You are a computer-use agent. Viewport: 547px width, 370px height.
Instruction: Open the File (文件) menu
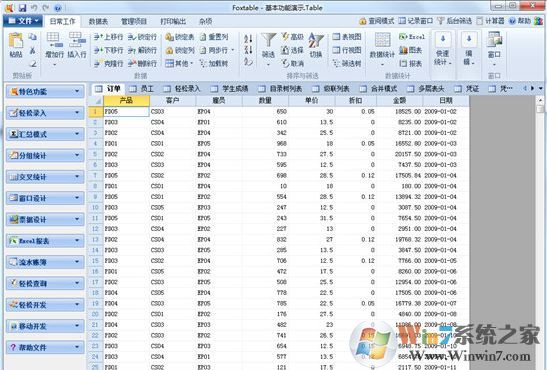click(23, 21)
